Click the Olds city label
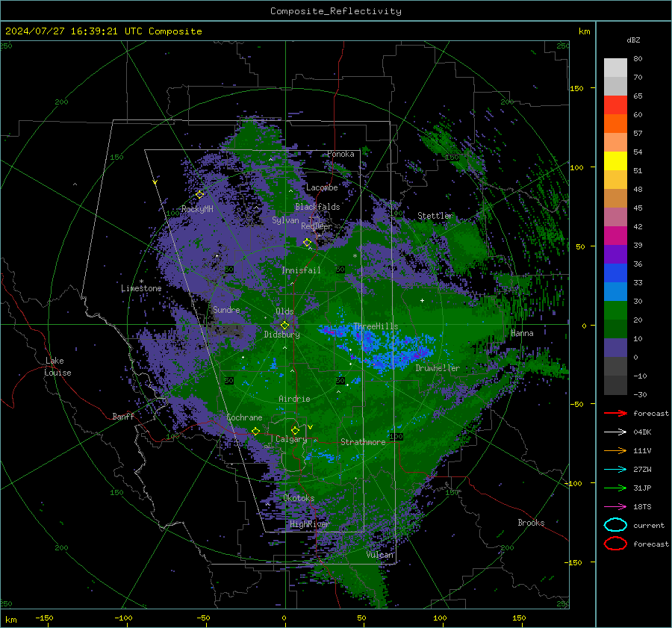This screenshot has width=672, height=628. point(284,311)
